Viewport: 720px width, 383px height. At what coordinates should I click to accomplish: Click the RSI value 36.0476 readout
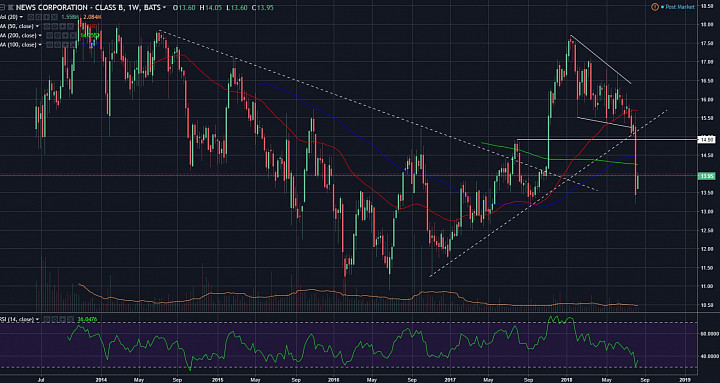click(x=87, y=319)
